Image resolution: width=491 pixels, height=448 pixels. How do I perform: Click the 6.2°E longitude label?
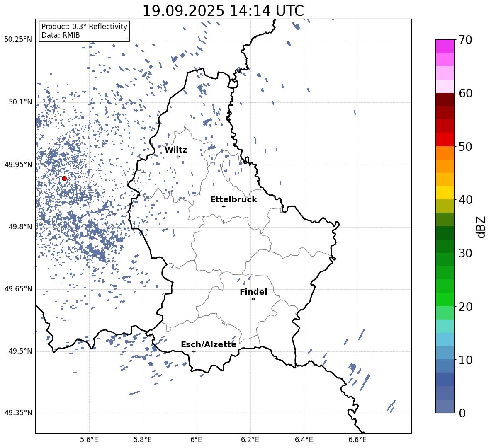(x=250, y=440)
